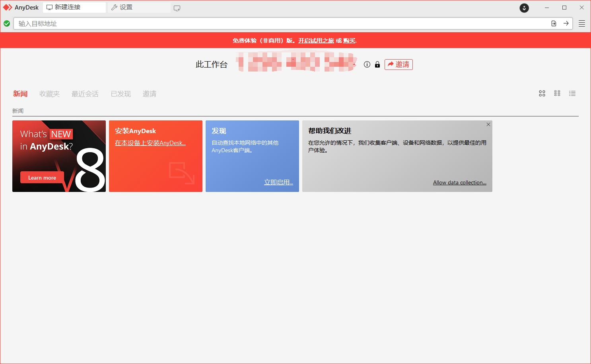Switch to small tiles view
The width and height of the screenshot is (591, 364).
click(557, 93)
